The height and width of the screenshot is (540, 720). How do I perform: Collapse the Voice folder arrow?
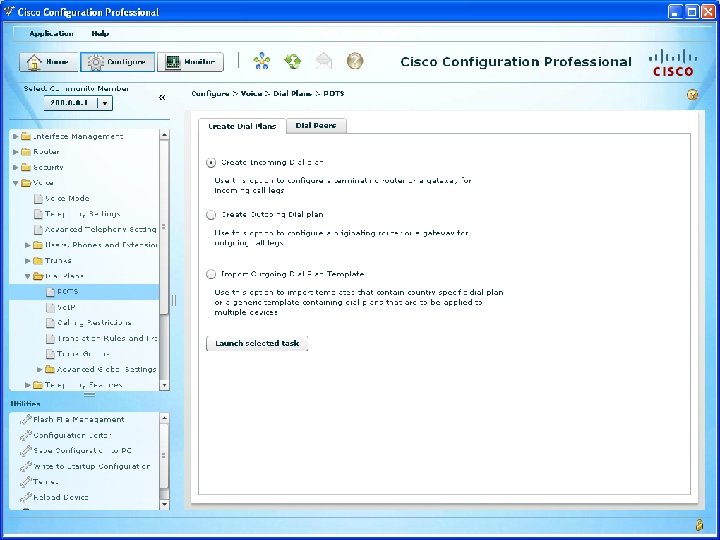[x=16, y=183]
